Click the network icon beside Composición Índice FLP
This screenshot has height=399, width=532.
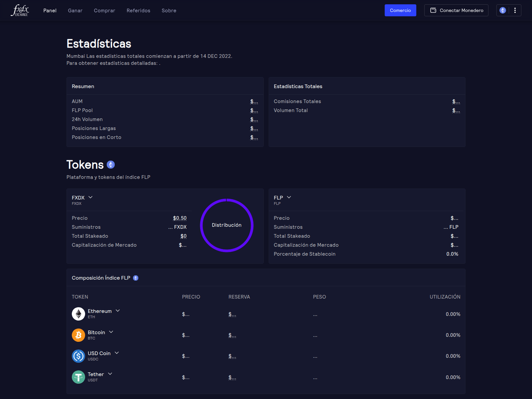(136, 278)
